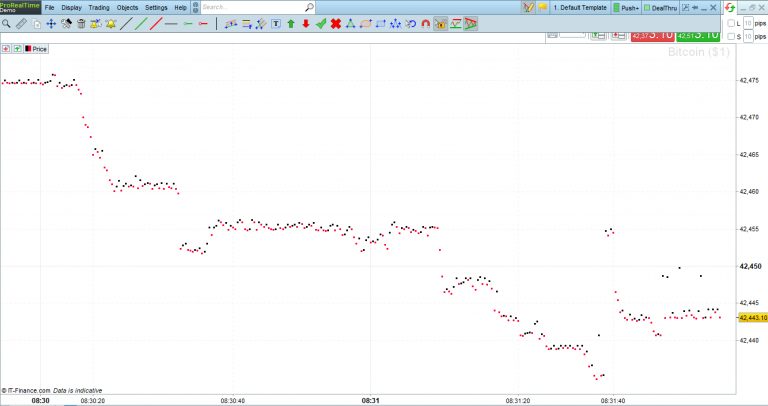Enable the S pips checkbox
The image size is (768, 406).
coord(731,37)
